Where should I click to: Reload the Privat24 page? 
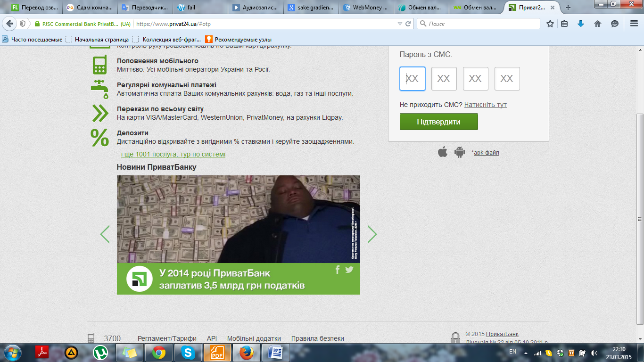(x=408, y=24)
